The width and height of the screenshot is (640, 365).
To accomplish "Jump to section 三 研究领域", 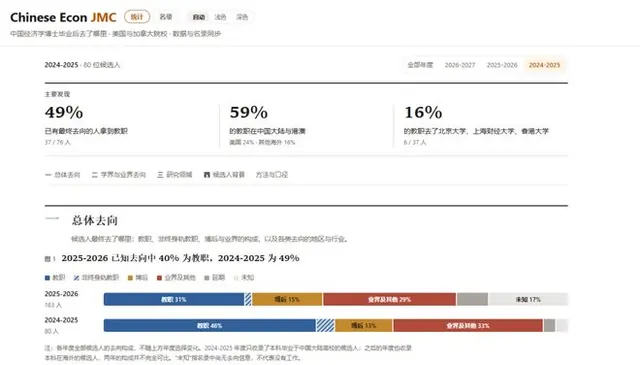I will [174, 175].
